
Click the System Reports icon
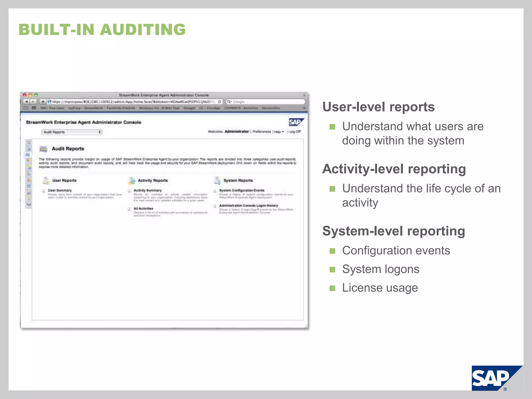point(217,180)
